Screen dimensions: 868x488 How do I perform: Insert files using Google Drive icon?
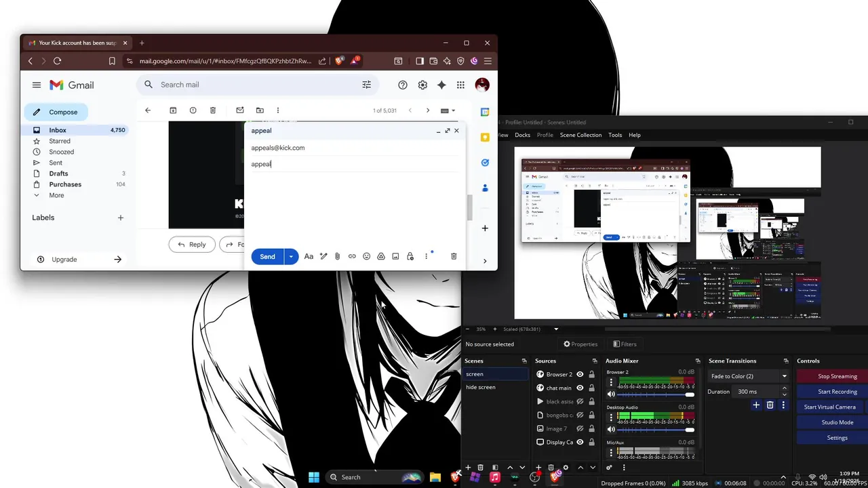(381, 256)
